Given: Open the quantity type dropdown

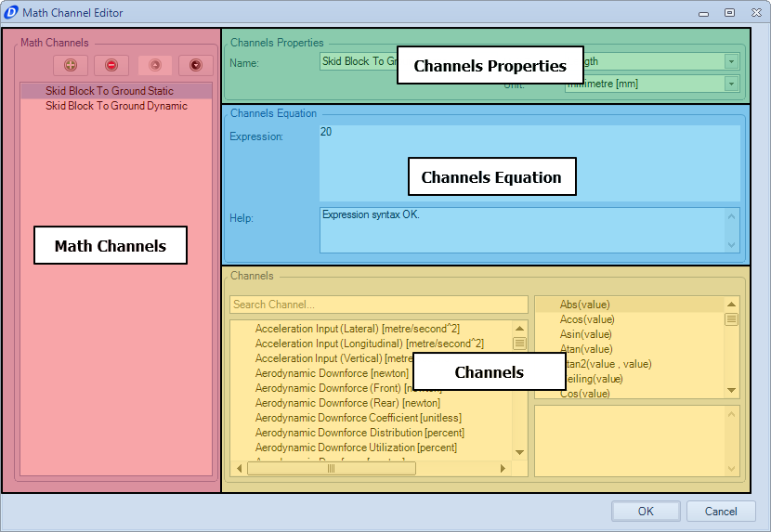Looking at the screenshot, I should (x=731, y=61).
